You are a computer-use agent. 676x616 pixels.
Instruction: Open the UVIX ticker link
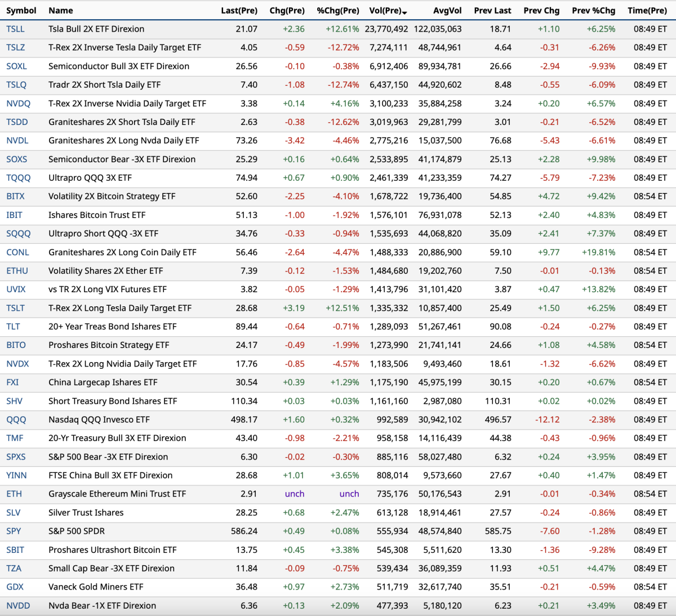(x=16, y=289)
